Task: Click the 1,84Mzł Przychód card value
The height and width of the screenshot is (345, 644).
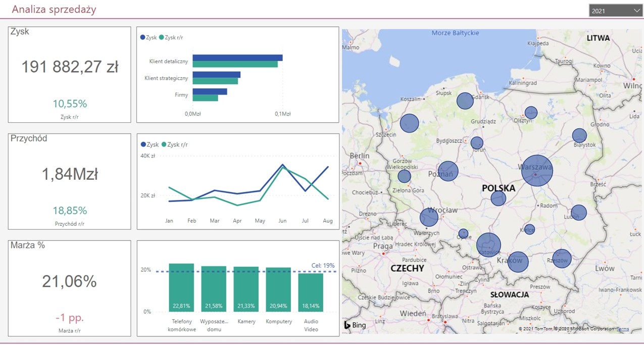Action: (x=70, y=174)
